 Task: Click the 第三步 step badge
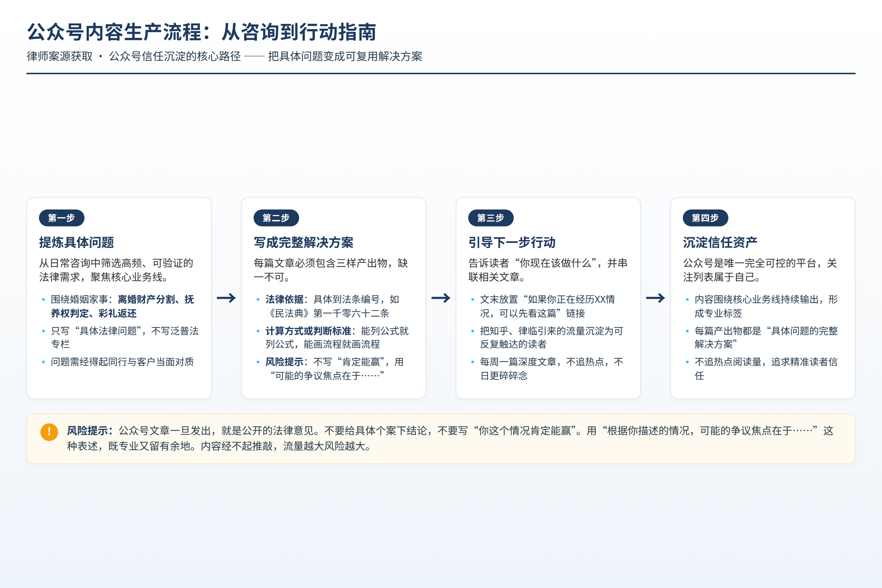491,218
